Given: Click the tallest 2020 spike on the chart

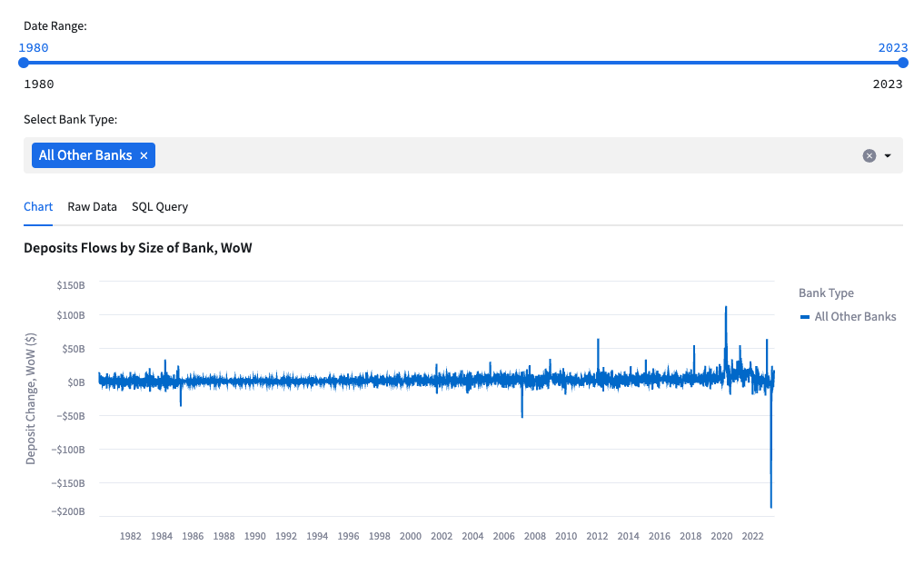Looking at the screenshot, I should pyautogui.click(x=726, y=309).
